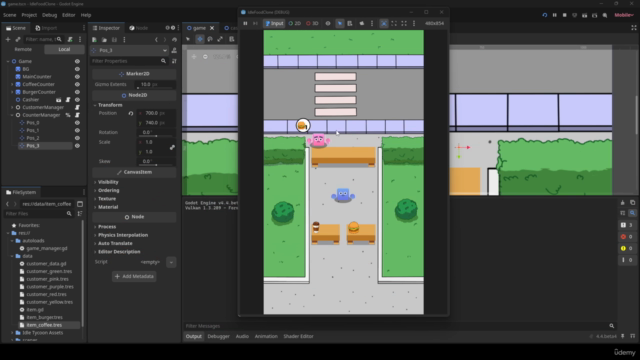Open the Script empty dropdown arrow
The height and width of the screenshot is (360, 640).
click(171, 262)
